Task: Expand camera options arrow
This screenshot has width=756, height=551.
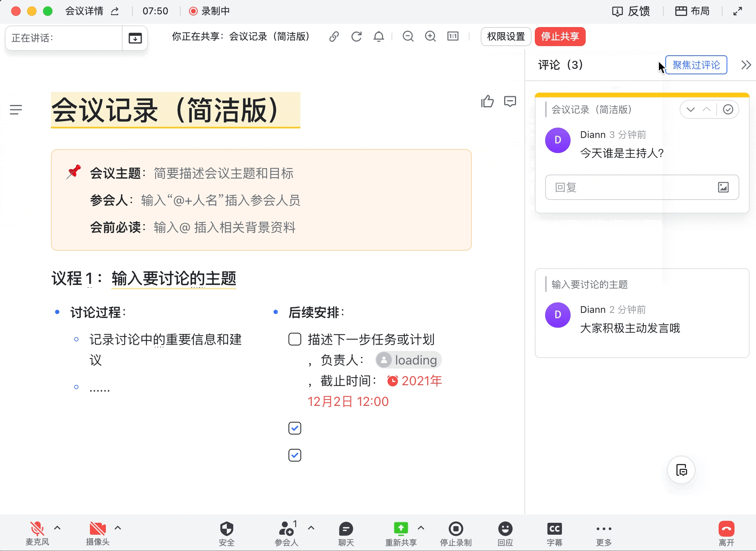Action: (x=118, y=528)
